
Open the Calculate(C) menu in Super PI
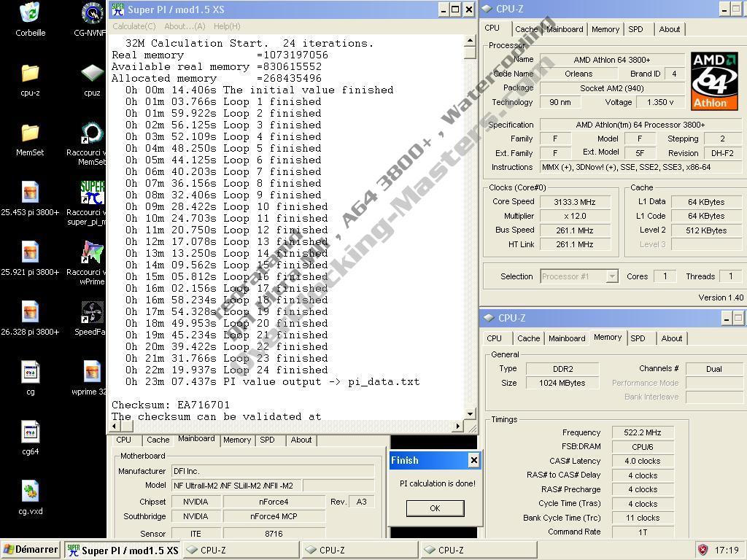click(134, 26)
